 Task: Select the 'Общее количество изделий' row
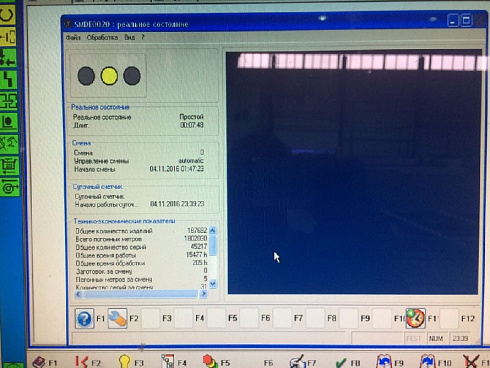141,231
